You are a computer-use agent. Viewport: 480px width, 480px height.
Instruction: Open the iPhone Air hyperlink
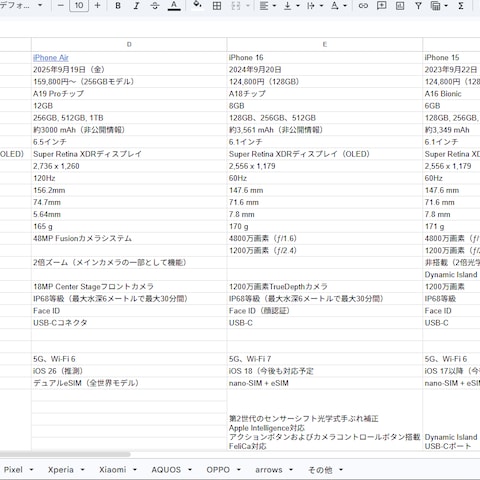(51, 58)
